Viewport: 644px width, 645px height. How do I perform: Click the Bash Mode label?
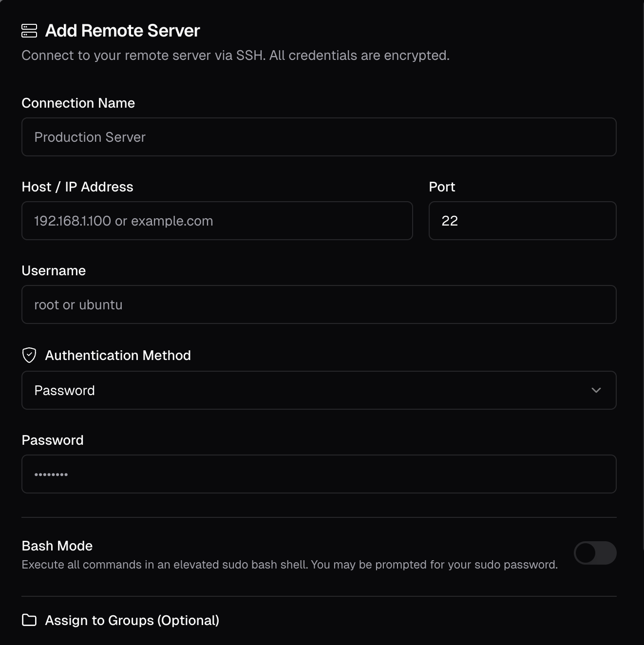point(57,546)
